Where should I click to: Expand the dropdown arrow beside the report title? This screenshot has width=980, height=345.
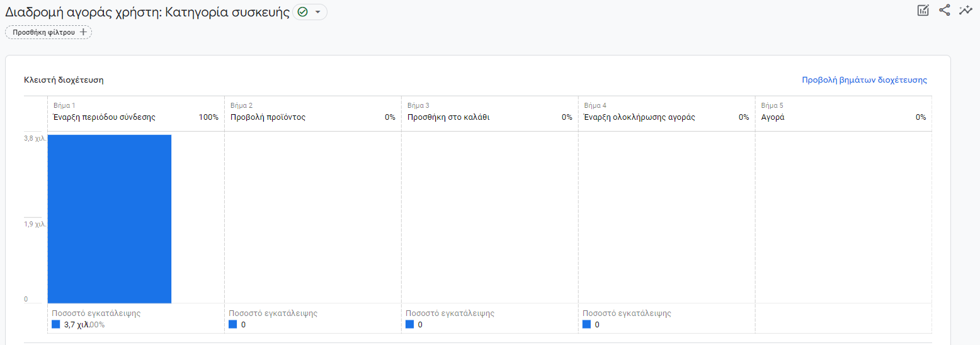(317, 12)
